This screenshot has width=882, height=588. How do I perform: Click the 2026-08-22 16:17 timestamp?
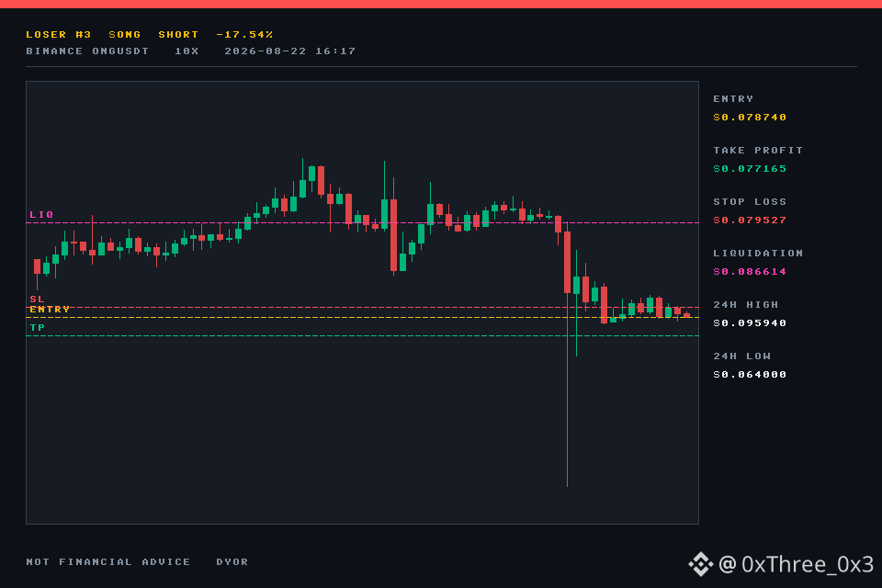290,51
